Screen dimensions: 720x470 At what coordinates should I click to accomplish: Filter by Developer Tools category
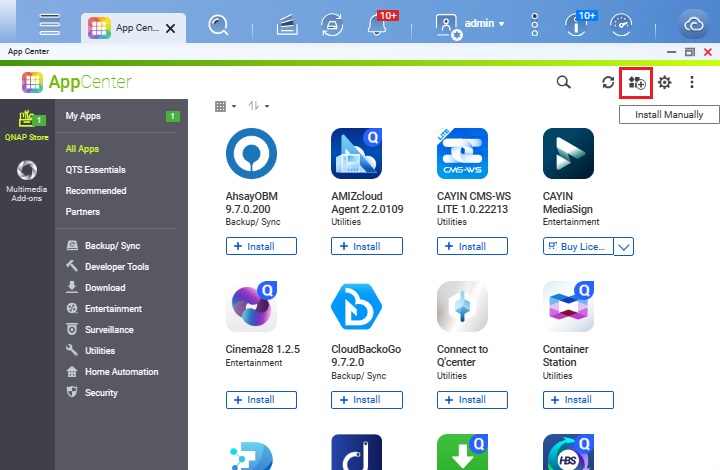tap(108, 266)
